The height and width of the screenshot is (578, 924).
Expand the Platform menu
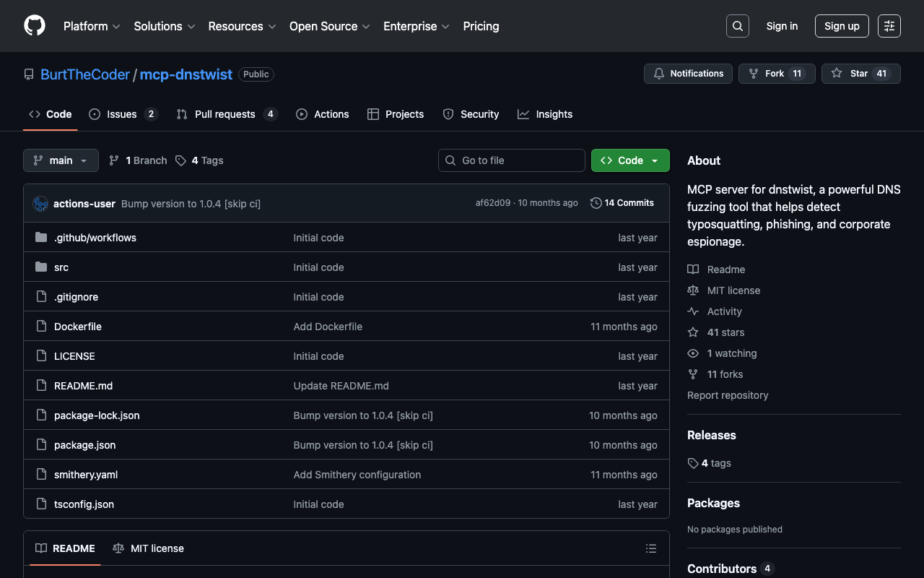(x=92, y=26)
